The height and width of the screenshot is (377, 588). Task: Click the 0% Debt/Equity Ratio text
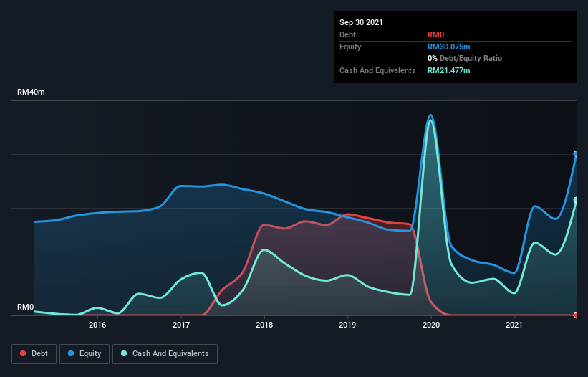coord(465,58)
